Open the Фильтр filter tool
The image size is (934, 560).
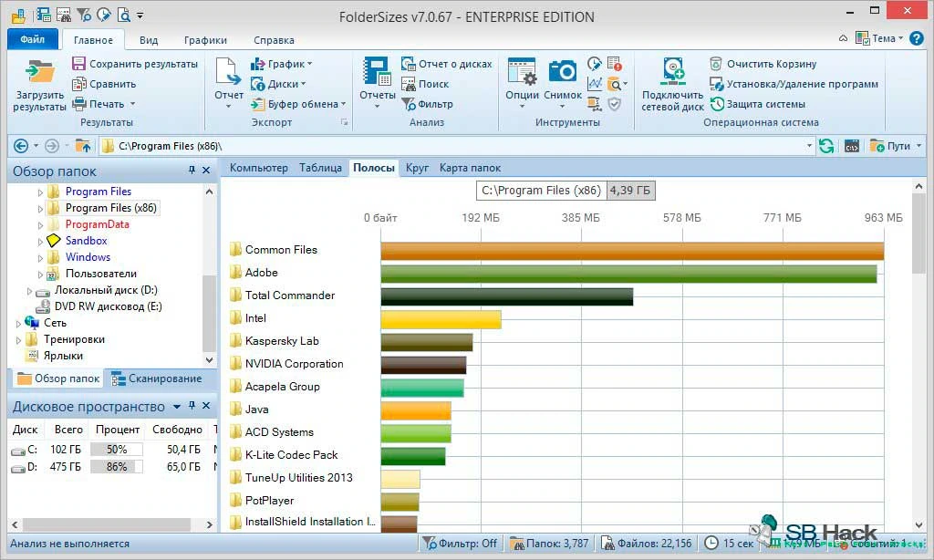coord(427,104)
